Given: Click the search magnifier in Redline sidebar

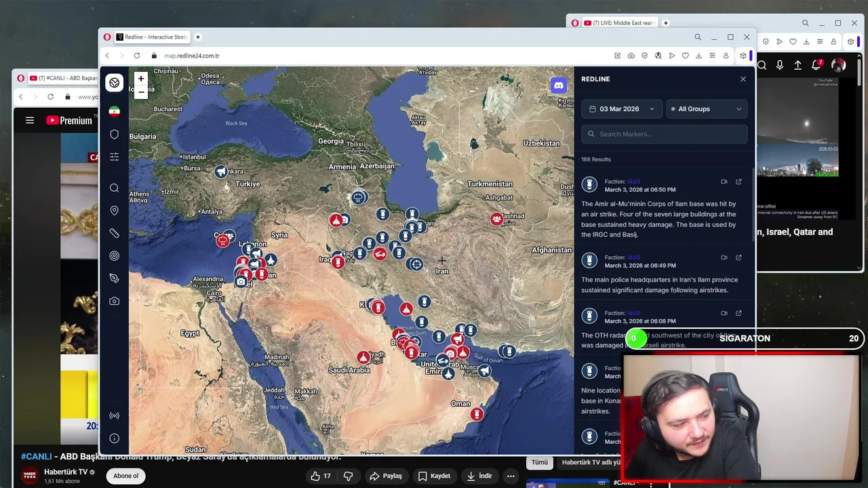Looking at the screenshot, I should pyautogui.click(x=115, y=188).
